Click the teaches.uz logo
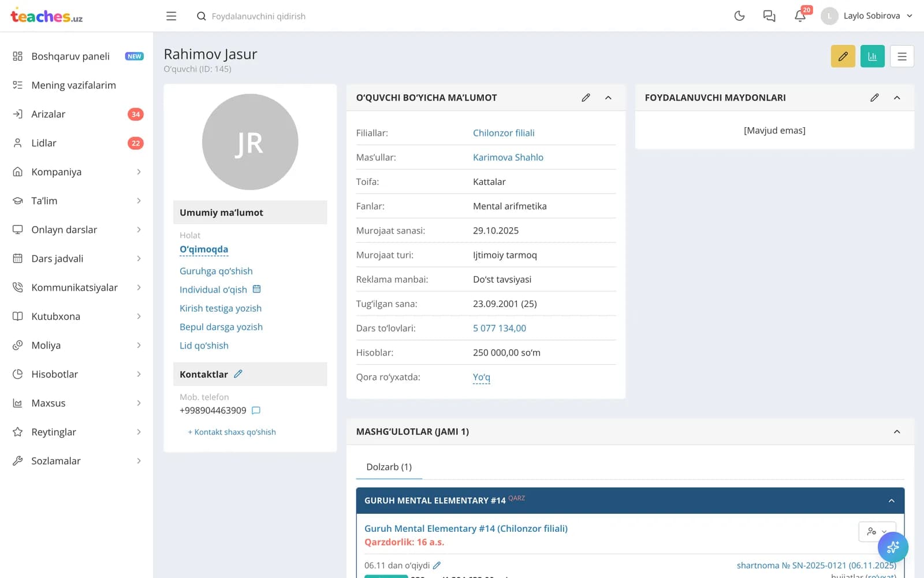 tap(47, 16)
